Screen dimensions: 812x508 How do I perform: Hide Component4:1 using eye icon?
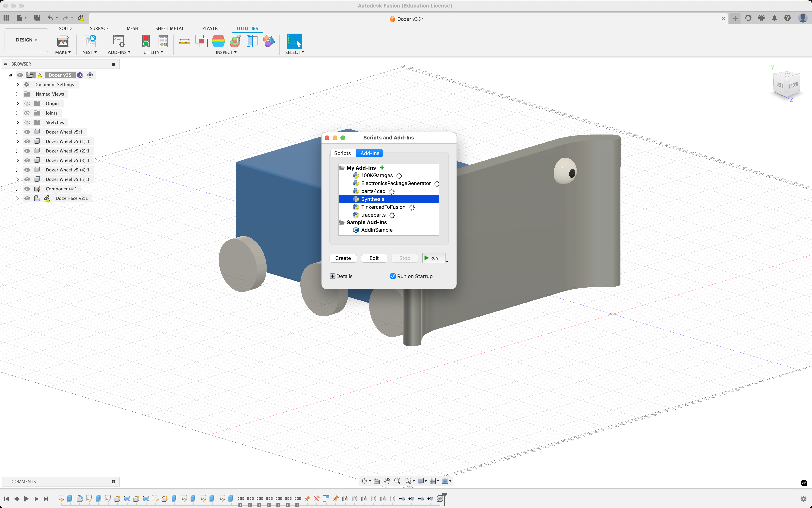pyautogui.click(x=27, y=189)
